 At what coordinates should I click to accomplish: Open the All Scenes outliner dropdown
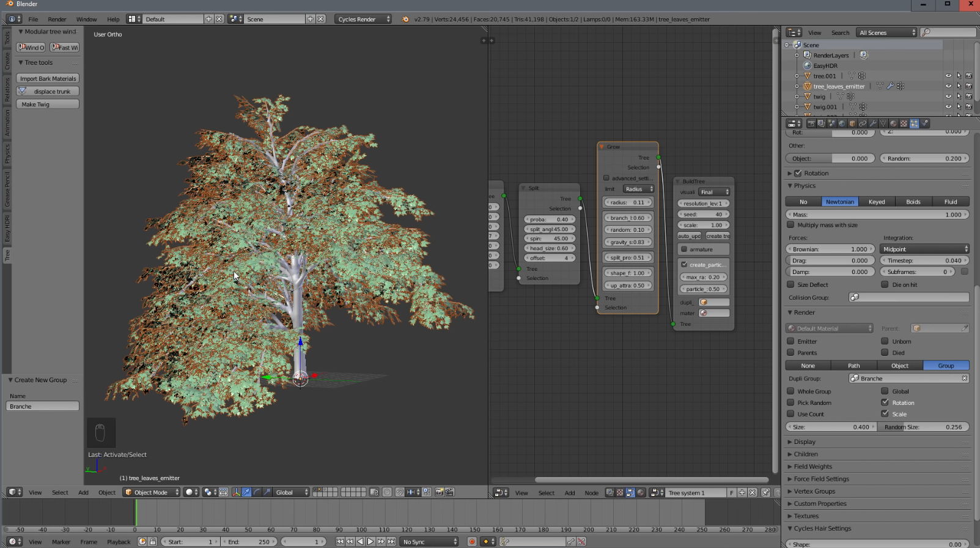(886, 32)
